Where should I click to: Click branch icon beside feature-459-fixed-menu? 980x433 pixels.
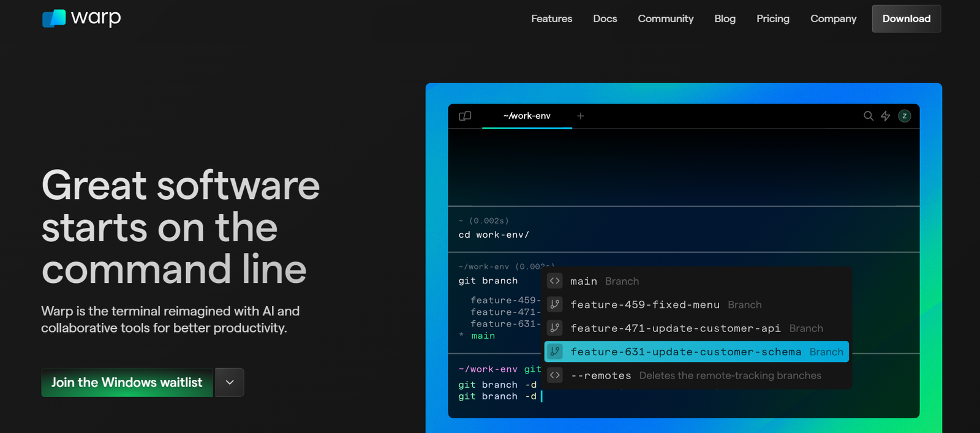(555, 304)
